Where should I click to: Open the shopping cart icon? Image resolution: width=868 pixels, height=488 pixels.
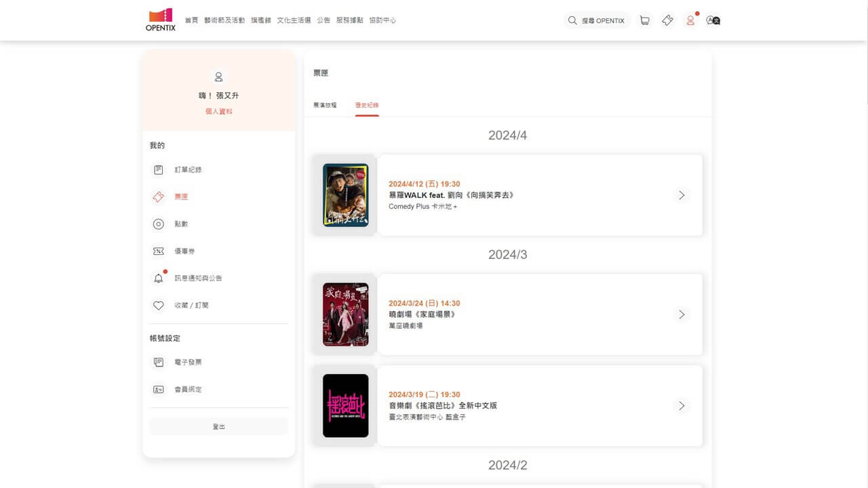[x=644, y=20]
